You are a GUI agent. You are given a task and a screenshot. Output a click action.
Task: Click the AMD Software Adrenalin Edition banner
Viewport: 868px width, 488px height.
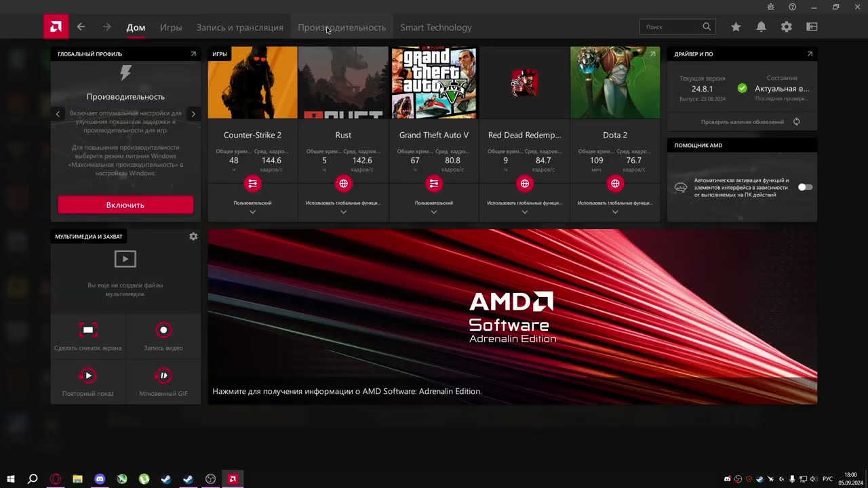coord(512,317)
